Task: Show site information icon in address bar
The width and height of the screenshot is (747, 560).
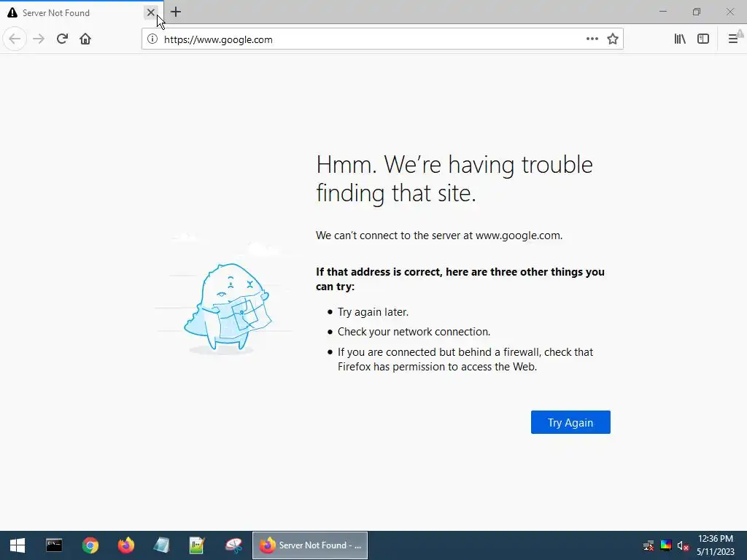Action: click(x=152, y=39)
